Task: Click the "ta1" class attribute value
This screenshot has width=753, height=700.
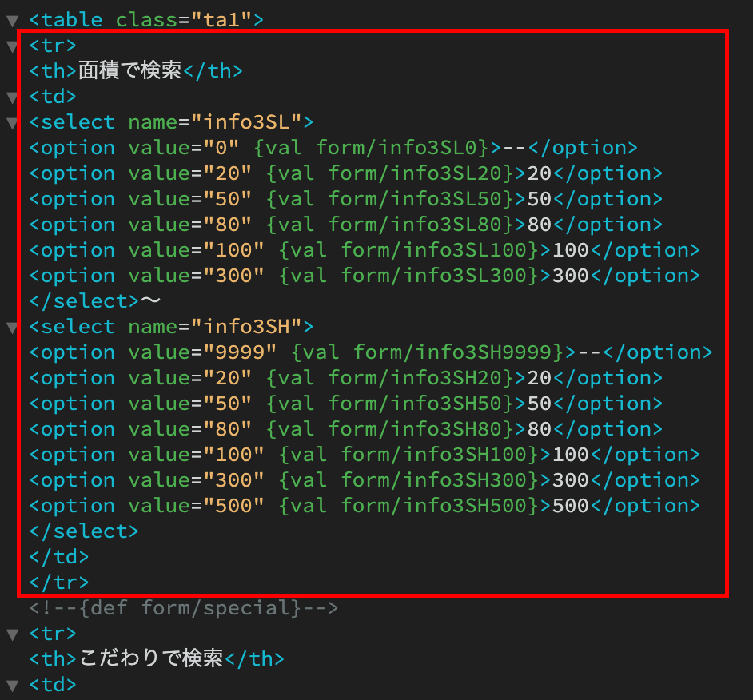Action: (221, 20)
